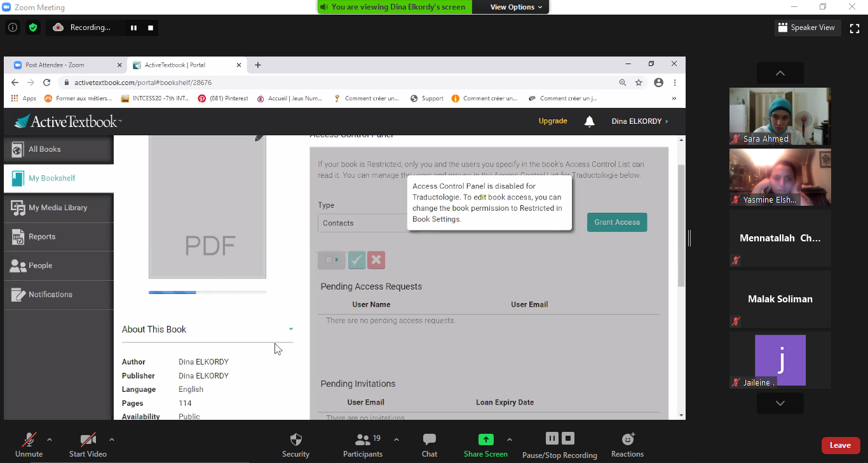Click the green Share Screen icon
This screenshot has height=463, width=868.
pyautogui.click(x=485, y=440)
